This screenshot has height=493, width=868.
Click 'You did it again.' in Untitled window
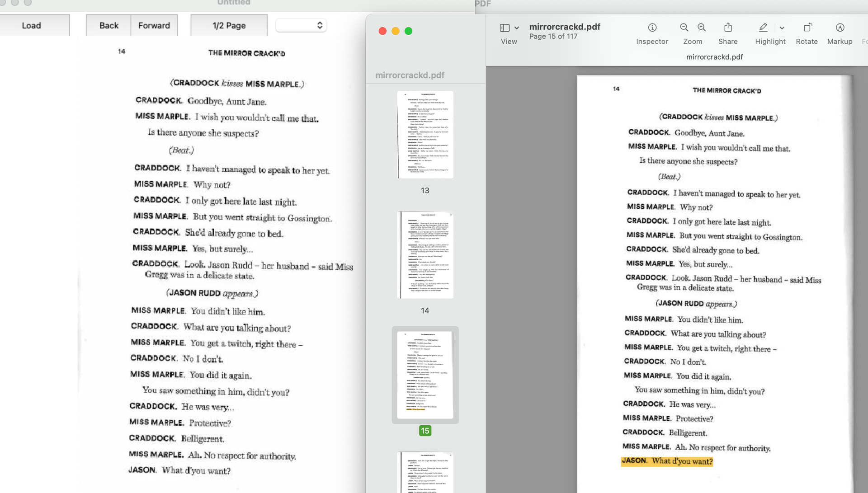coord(221,375)
